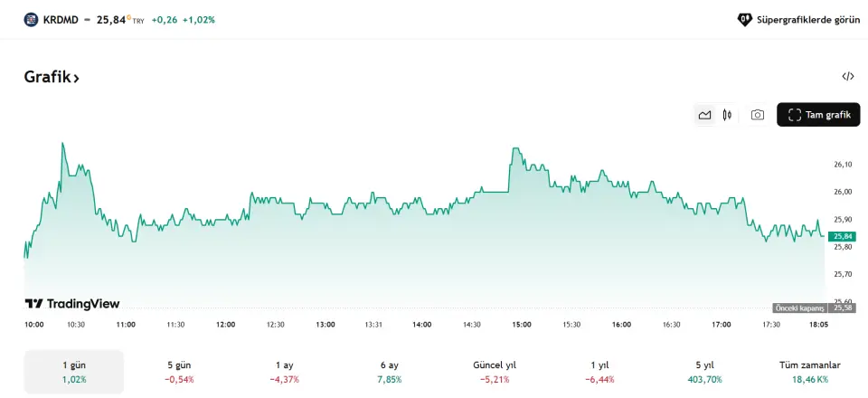Screen dimensions: 868x398
Task: Choose the 1 yıl range
Action: coord(599,372)
